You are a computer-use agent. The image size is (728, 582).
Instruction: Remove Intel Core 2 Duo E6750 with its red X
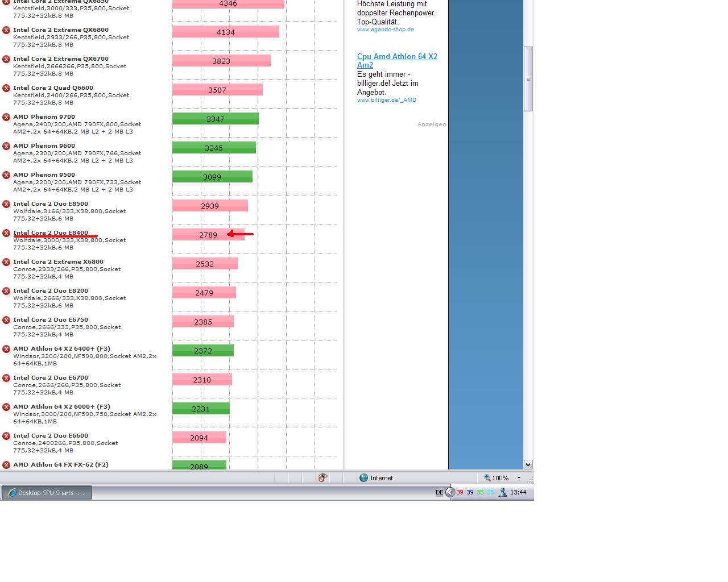coord(6,320)
